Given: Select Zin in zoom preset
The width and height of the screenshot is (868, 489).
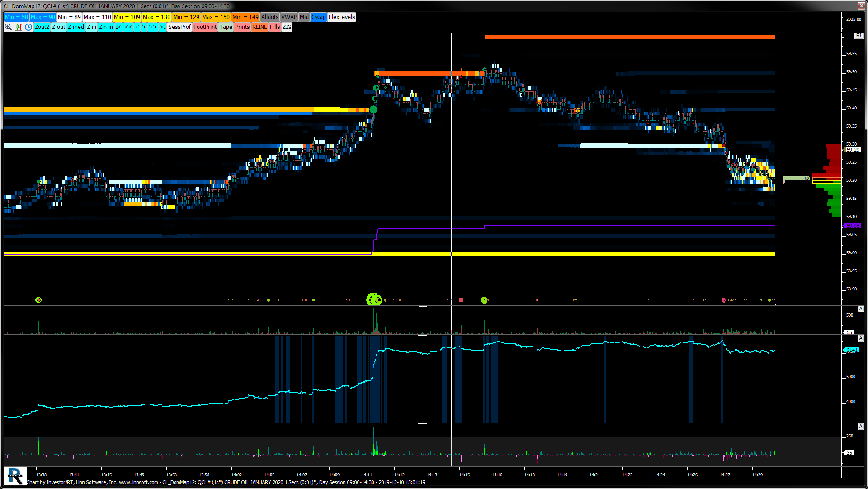Looking at the screenshot, I should point(106,27).
